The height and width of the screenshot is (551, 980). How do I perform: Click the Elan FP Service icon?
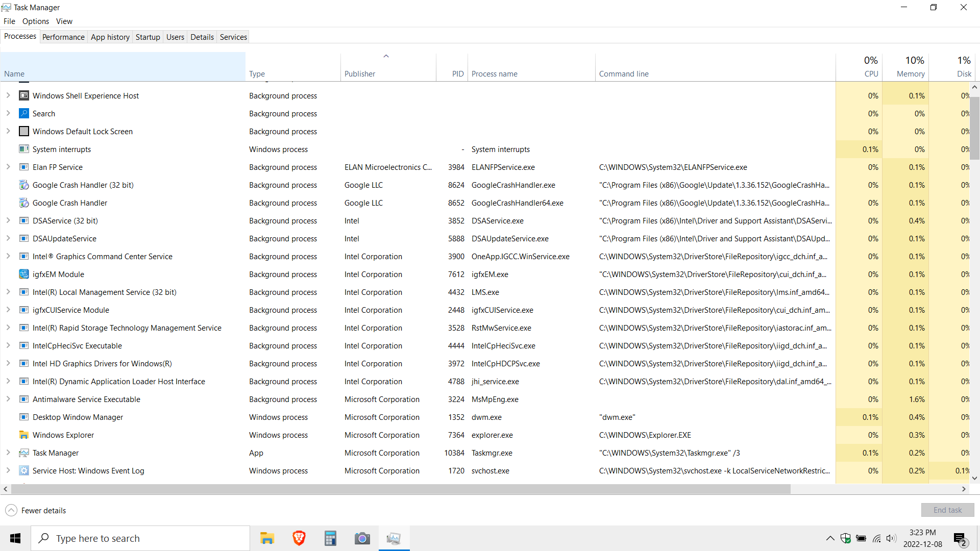(x=23, y=167)
